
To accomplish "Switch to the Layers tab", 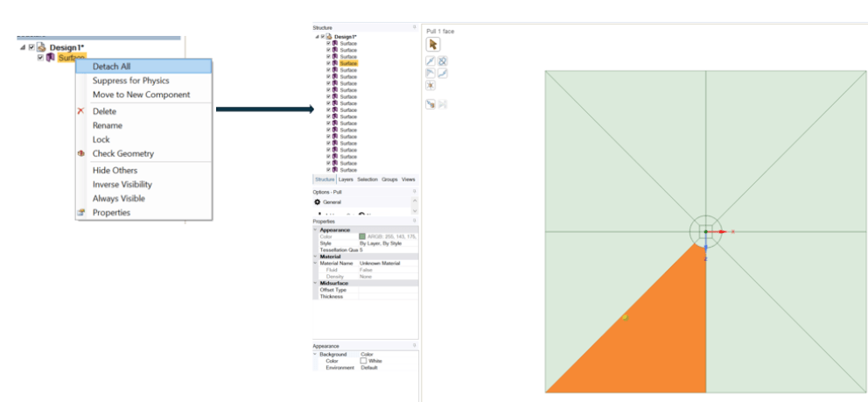I will click(346, 180).
